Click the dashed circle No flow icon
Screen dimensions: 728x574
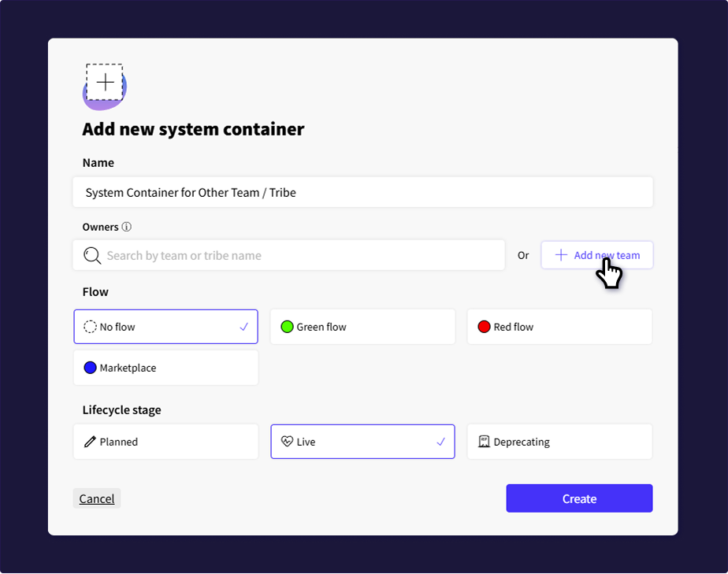[x=90, y=327]
